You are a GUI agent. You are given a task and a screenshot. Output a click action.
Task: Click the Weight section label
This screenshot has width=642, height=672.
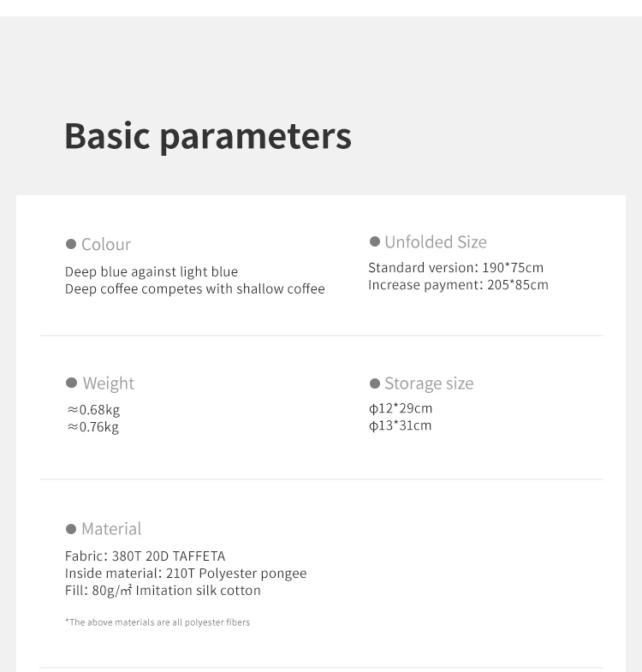(x=109, y=384)
